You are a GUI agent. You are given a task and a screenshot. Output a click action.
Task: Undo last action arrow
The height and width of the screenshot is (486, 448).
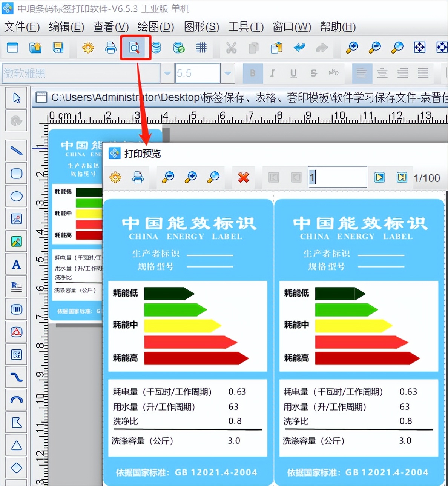coord(299,48)
